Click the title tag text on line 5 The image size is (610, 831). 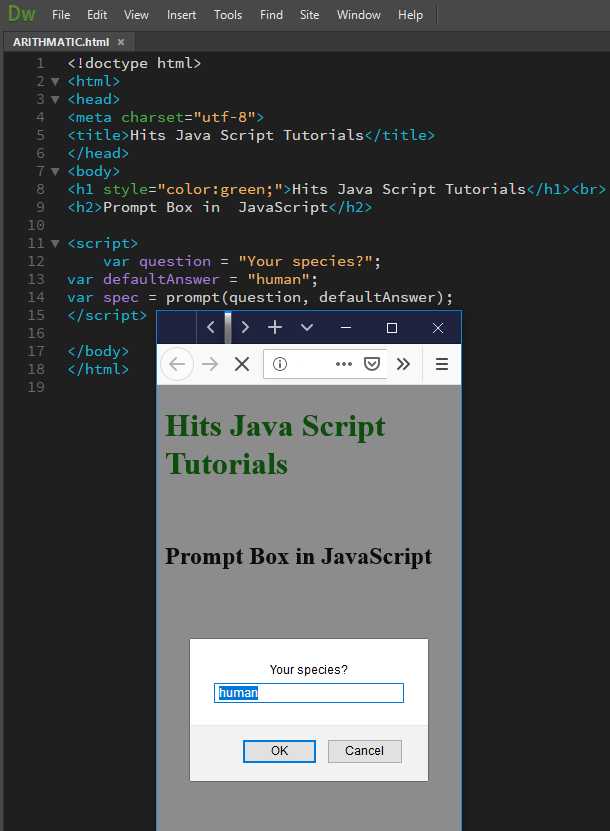(251, 136)
